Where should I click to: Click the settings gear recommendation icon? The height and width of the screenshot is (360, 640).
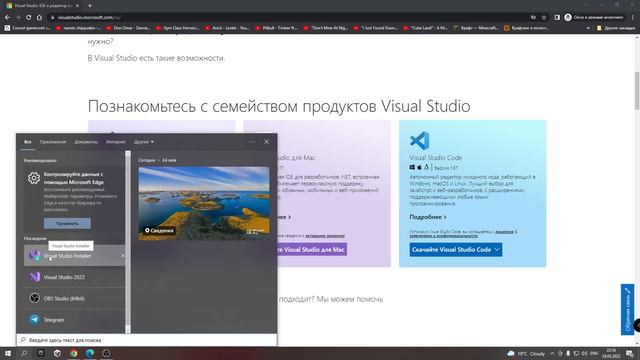click(x=34, y=178)
